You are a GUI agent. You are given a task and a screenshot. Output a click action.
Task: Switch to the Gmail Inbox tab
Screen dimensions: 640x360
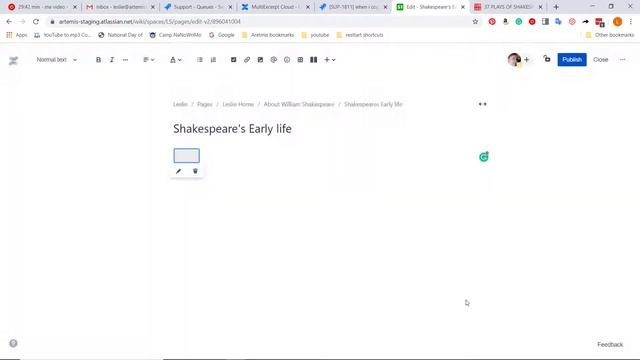click(120, 7)
